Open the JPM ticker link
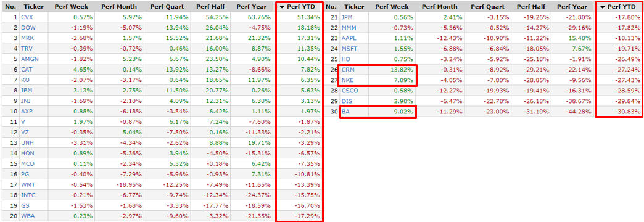 [348, 17]
